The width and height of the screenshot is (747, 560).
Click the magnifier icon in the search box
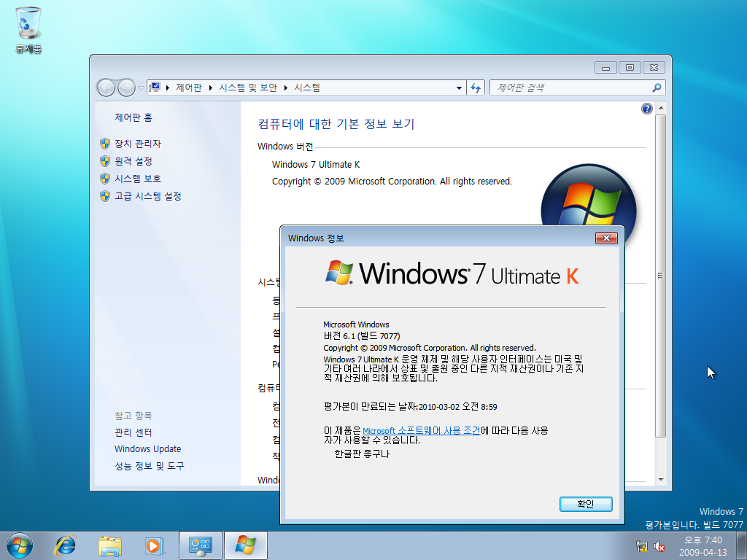(x=657, y=87)
